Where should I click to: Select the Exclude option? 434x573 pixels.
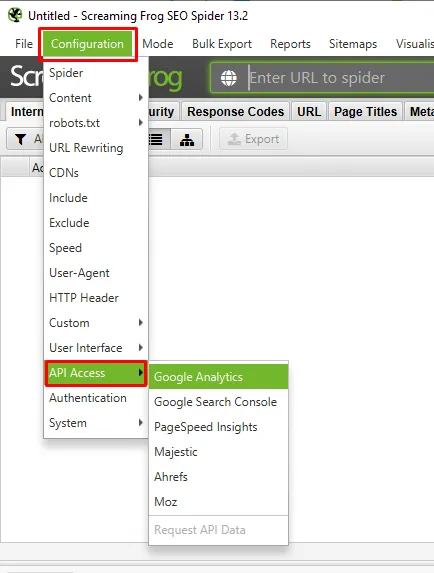pyautogui.click(x=96, y=223)
